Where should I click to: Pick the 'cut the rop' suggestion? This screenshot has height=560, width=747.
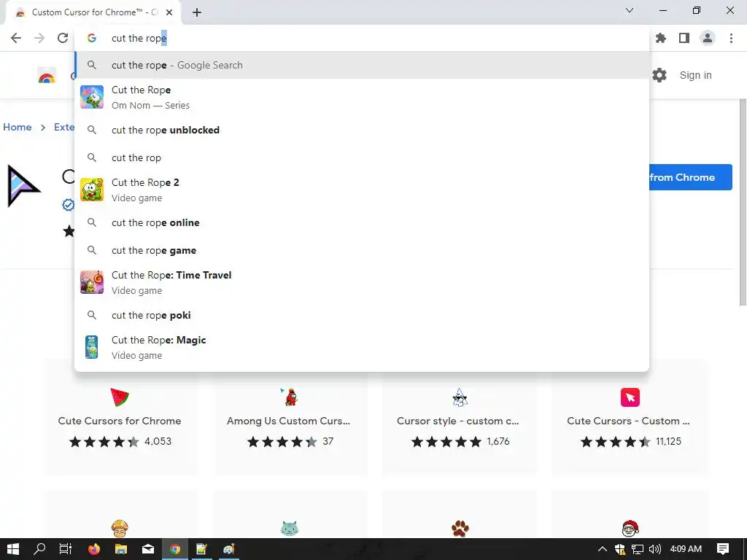tap(362, 157)
